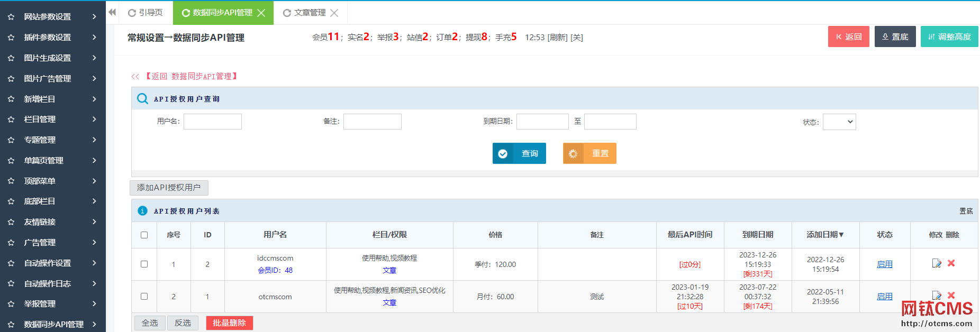Close the 数据同步API管理 tab
This screenshot has width=980, height=332.
261,13
